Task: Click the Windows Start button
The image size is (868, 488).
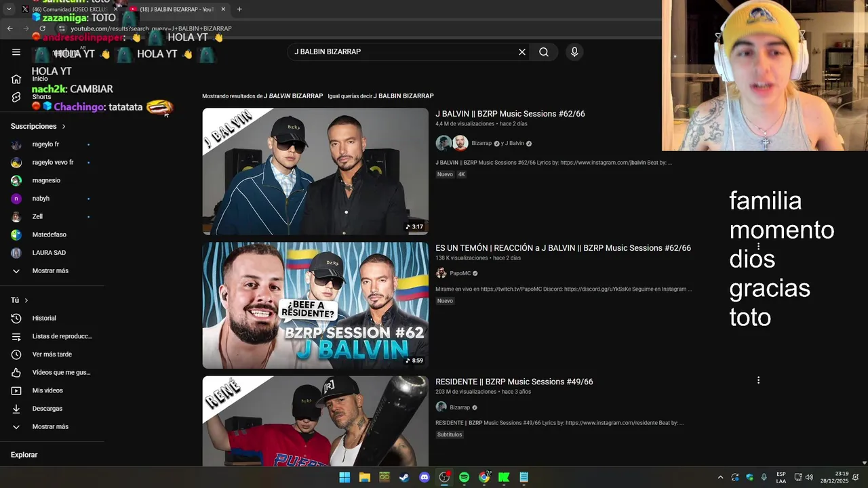Action: coord(344,477)
